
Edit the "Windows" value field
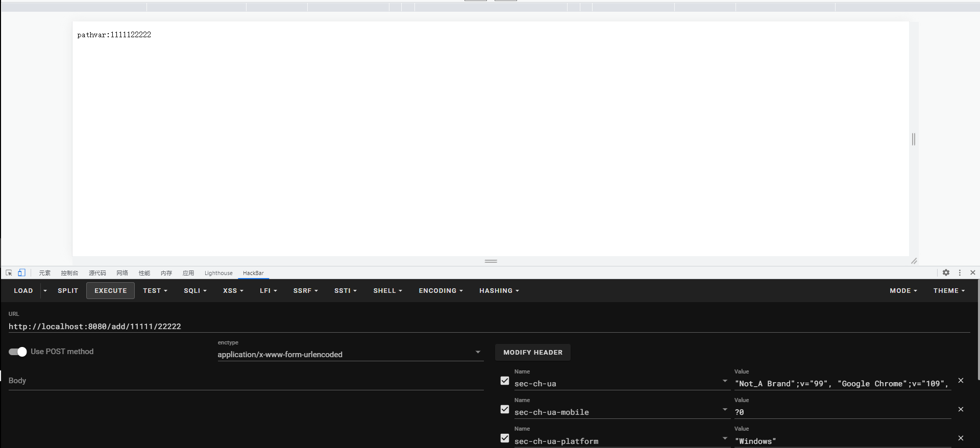coord(842,441)
